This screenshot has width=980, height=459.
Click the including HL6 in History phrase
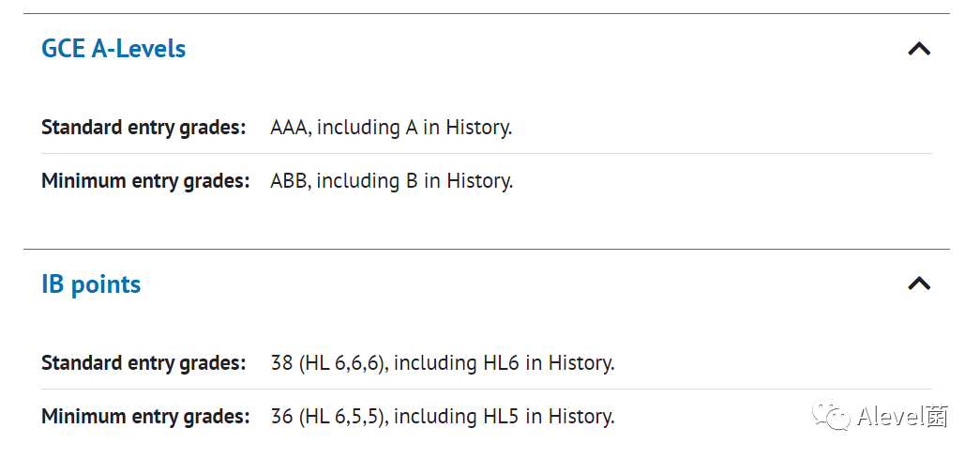505,362
